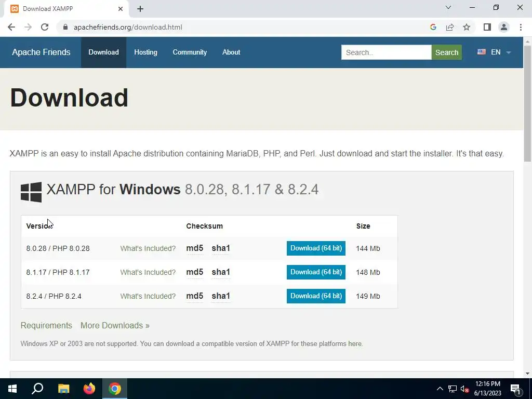Go back to the previous page

click(11, 27)
